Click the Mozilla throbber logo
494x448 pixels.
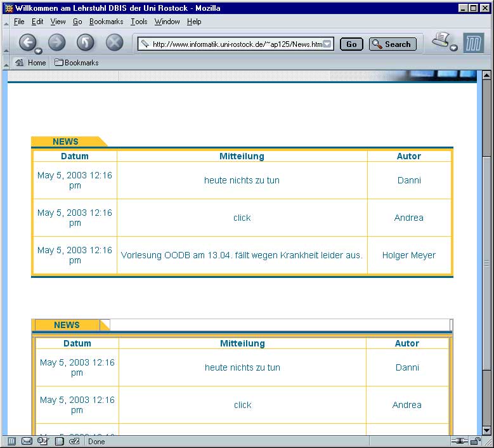(473, 43)
